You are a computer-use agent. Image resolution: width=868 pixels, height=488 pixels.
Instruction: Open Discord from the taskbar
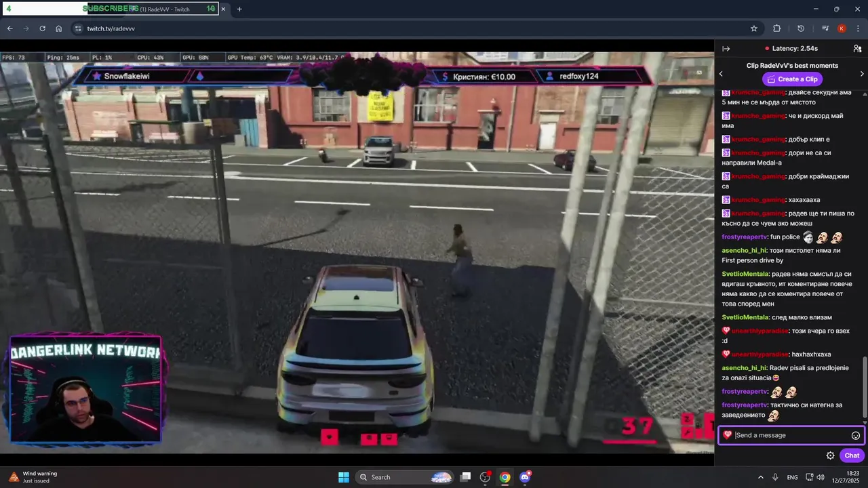525,477
